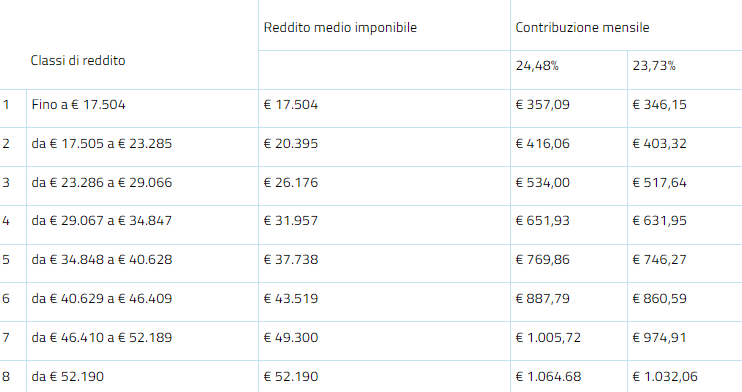This screenshot has width=742, height=392.
Task: Select the range da € 17.505 a € 23.285
Action: (102, 143)
